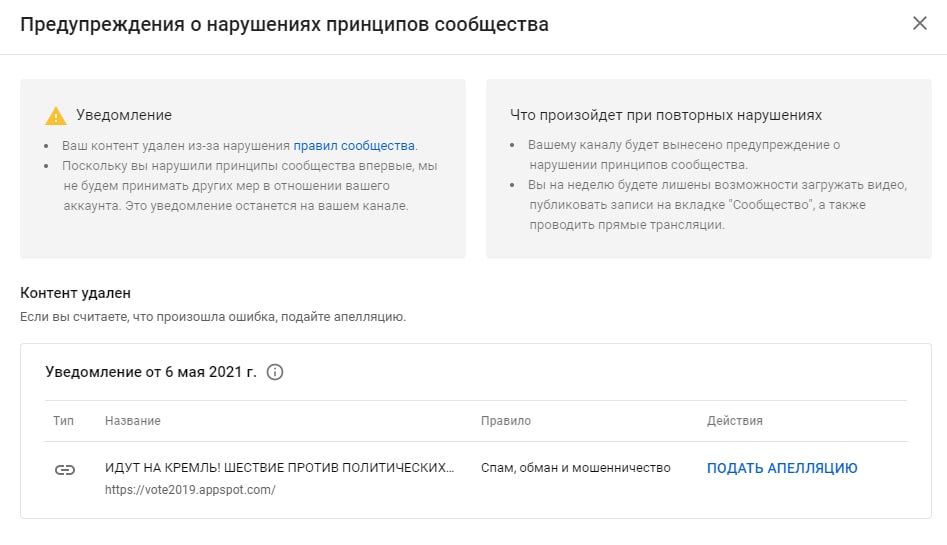Screen dimensions: 947x545
Task: Click the text about filing an appeal if an error occurred
Action: tap(213, 317)
